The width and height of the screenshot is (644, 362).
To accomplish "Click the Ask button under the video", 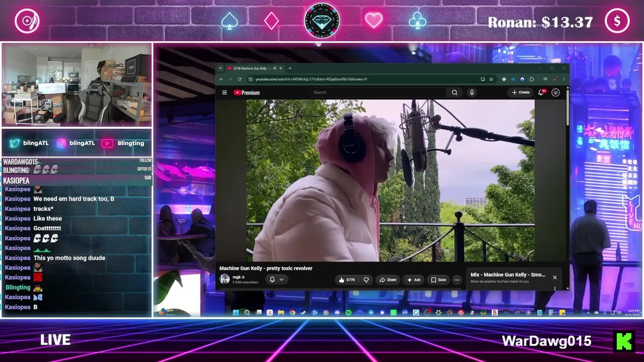I will coord(414,280).
